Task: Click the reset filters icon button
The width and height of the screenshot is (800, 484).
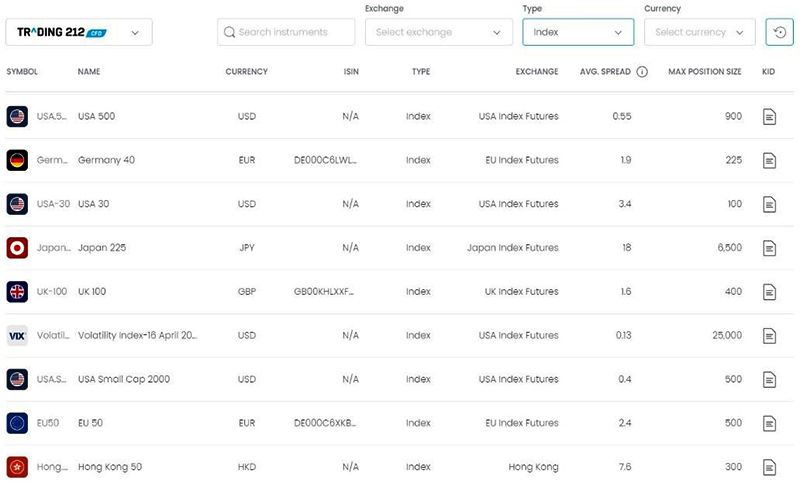Action: (780, 32)
